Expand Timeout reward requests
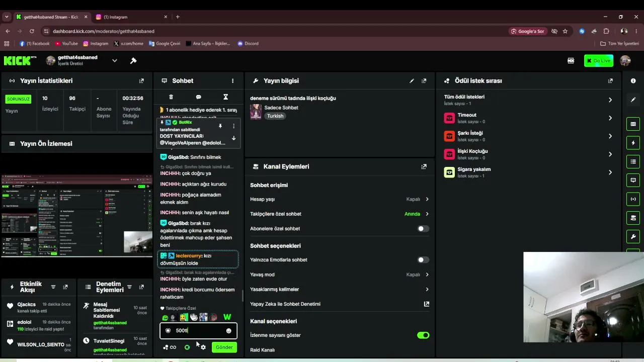This screenshot has width=644, height=362. 610,118
